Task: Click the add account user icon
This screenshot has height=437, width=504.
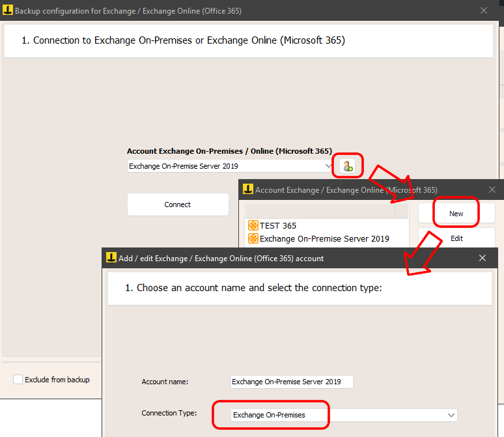Action: tap(348, 166)
